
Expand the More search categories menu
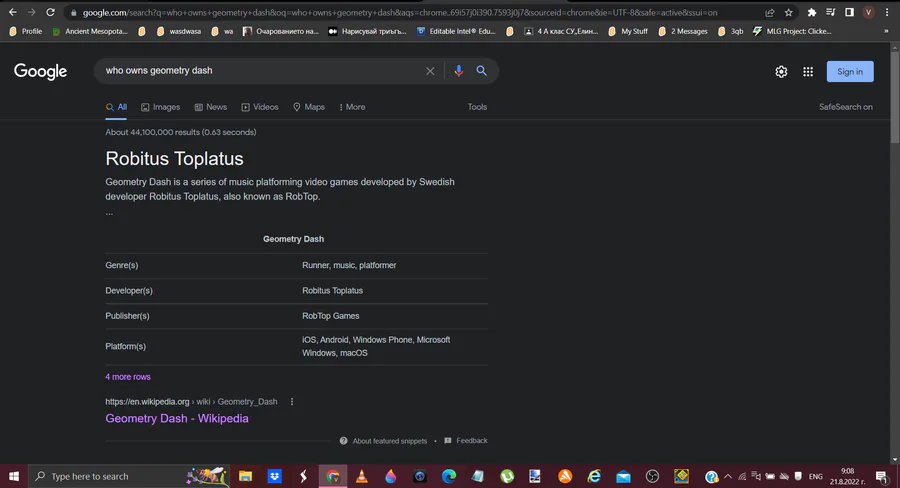(x=352, y=107)
